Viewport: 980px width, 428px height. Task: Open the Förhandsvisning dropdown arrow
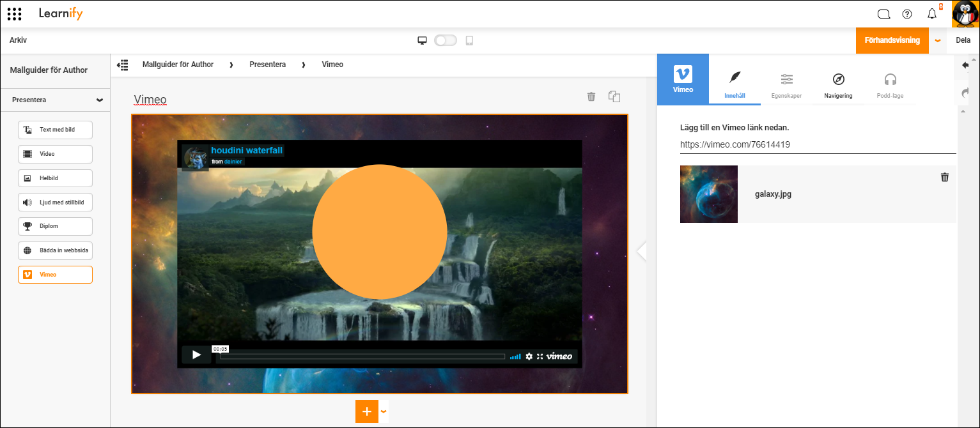click(938, 40)
